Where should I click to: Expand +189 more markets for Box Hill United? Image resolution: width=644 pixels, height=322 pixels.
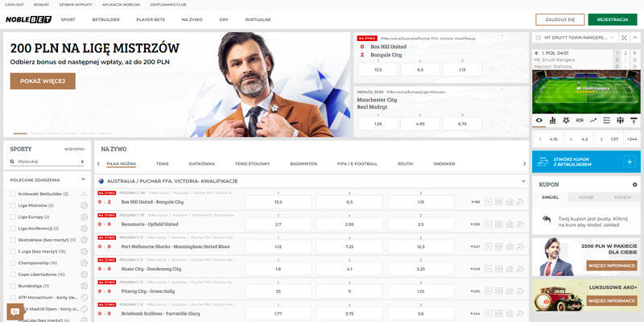click(x=475, y=202)
